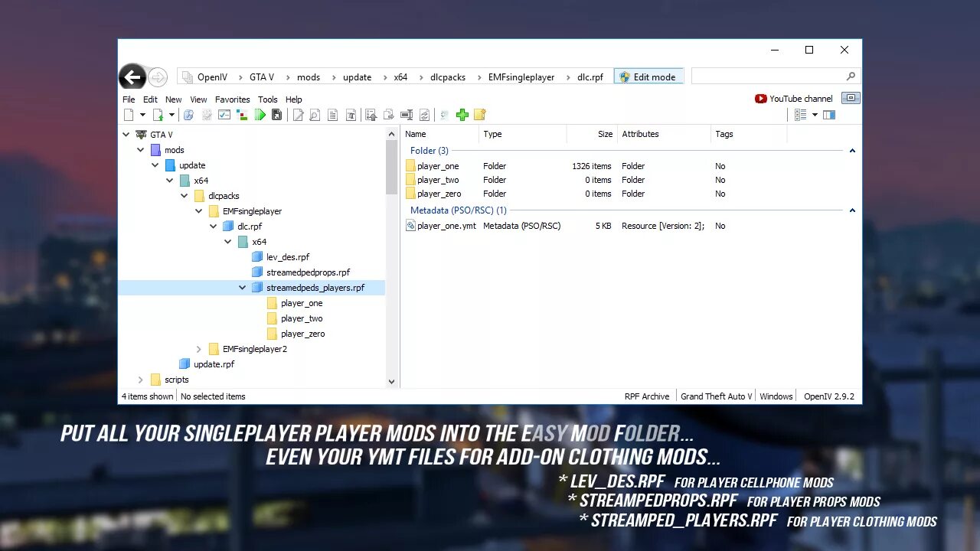This screenshot has height=551, width=980.
Task: Click EMFsingleplayer in the address breadcrumb
Action: point(520,77)
